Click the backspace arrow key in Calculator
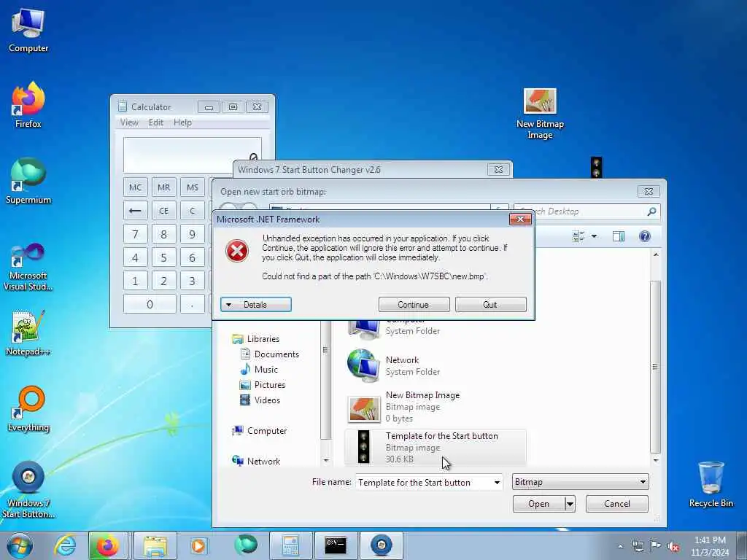The image size is (747, 560). (135, 211)
